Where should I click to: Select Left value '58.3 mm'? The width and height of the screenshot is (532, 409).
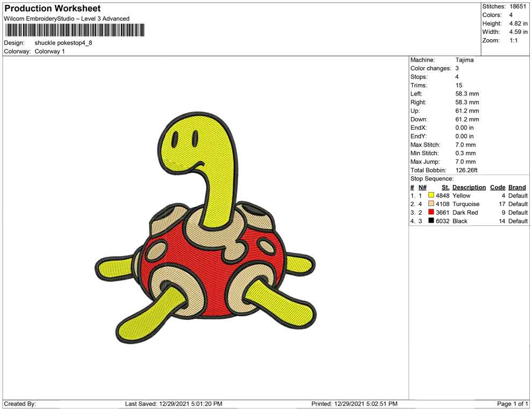(x=467, y=93)
